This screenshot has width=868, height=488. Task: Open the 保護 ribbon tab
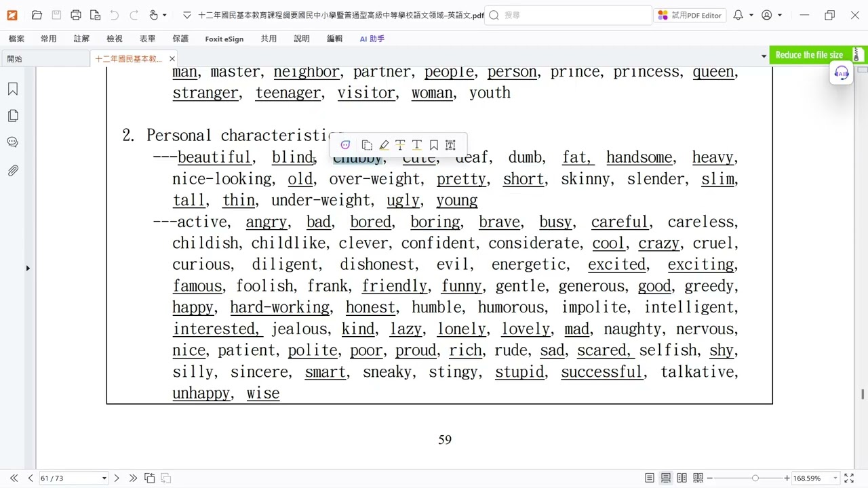click(180, 39)
